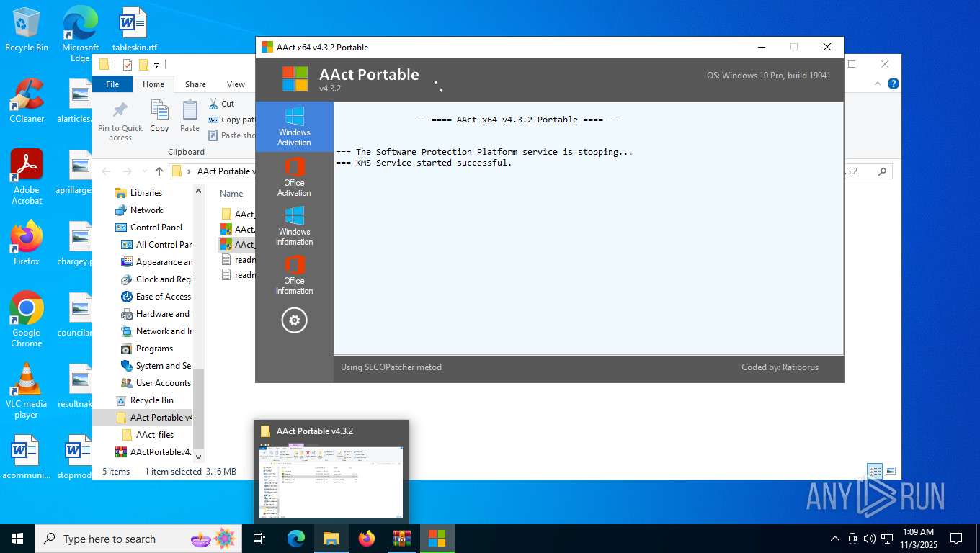The width and height of the screenshot is (980, 553).
Task: Click the Explorer search magnifier icon
Action: (x=882, y=171)
